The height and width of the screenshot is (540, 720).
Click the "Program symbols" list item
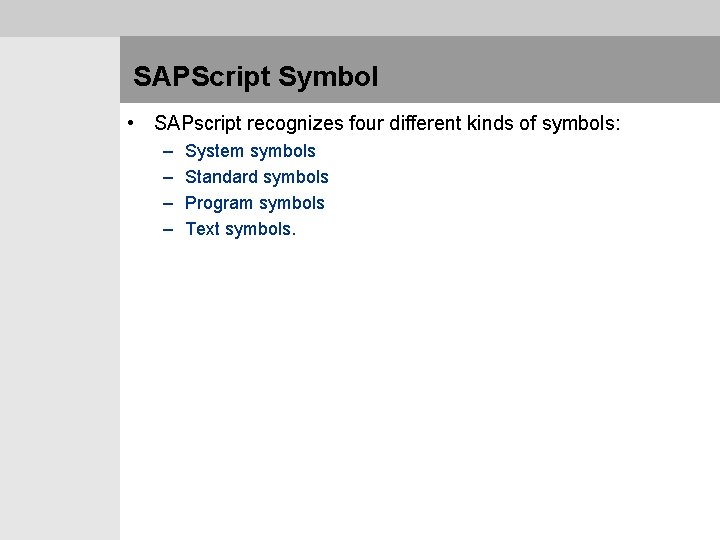click(x=255, y=203)
